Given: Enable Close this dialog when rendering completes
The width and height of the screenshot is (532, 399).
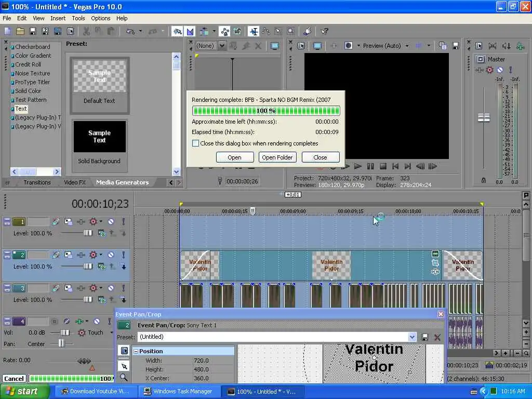Looking at the screenshot, I should [195, 143].
